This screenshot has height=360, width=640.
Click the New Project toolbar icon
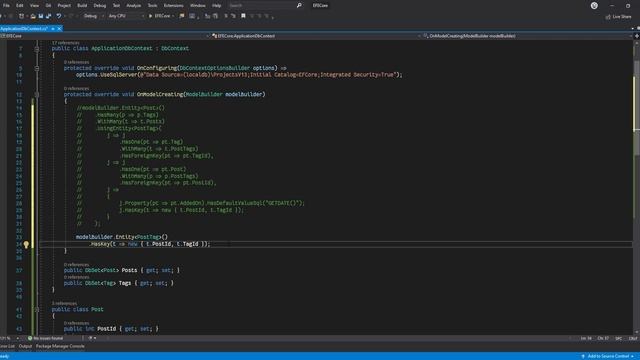pyautogui.click(x=21, y=16)
